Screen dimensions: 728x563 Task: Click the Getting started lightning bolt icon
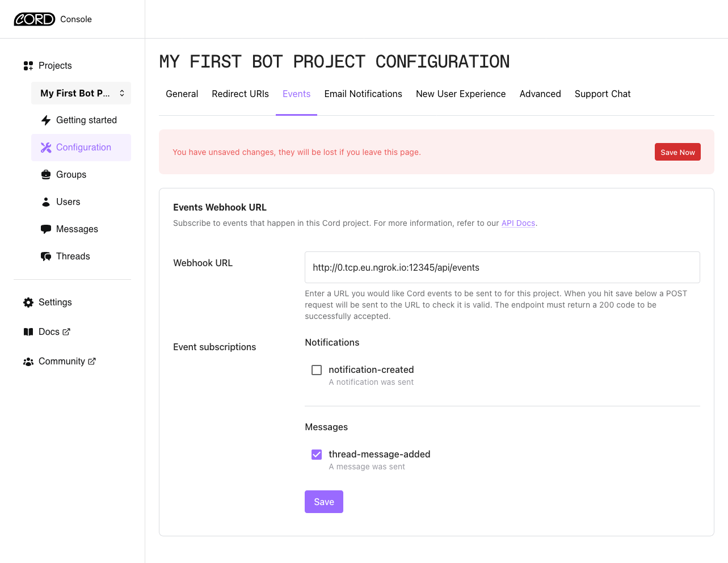(x=46, y=120)
